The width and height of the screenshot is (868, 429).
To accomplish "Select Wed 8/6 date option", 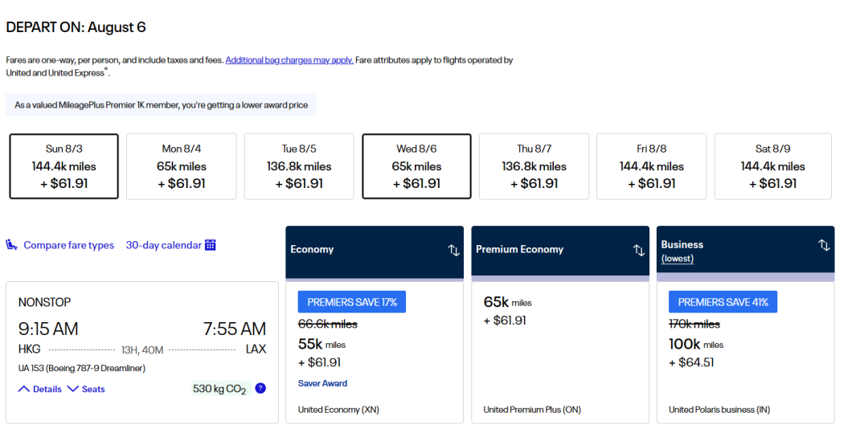I will click(x=416, y=166).
